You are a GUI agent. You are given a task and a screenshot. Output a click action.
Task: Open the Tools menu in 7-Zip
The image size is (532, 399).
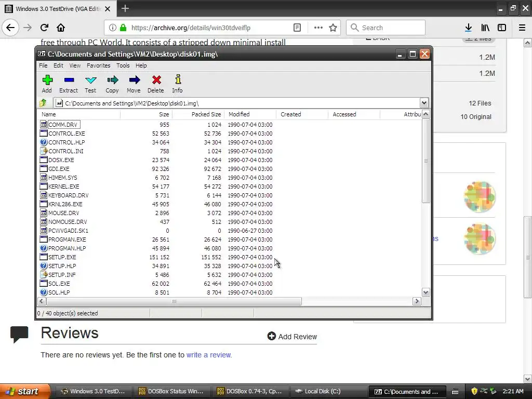[x=123, y=65]
